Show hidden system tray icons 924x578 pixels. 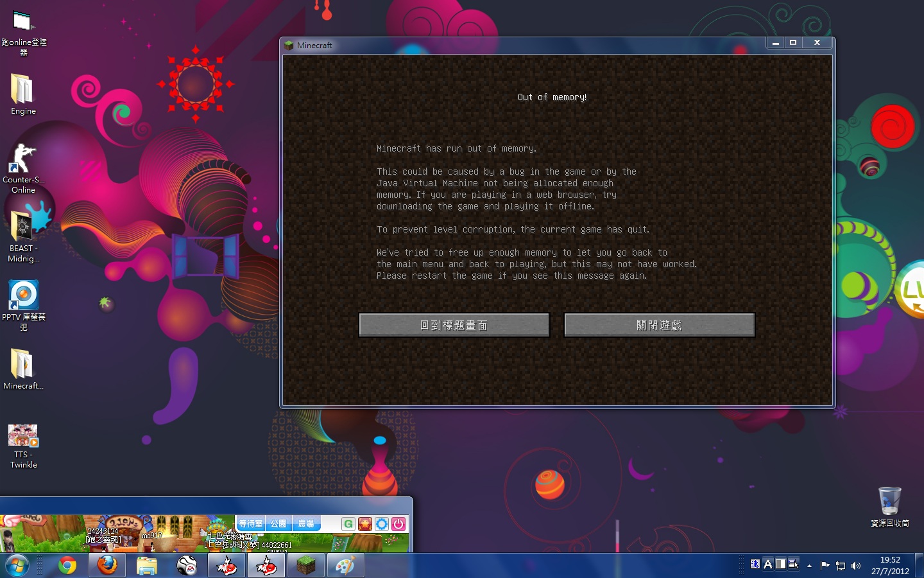coord(810,566)
